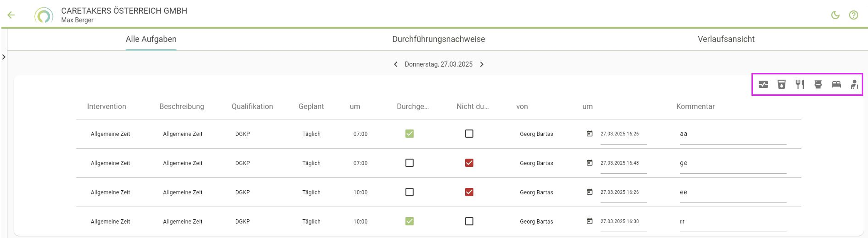Image resolution: width=868 pixels, height=238 pixels.
Task: Sort by the Intervention column header
Action: 107,106
